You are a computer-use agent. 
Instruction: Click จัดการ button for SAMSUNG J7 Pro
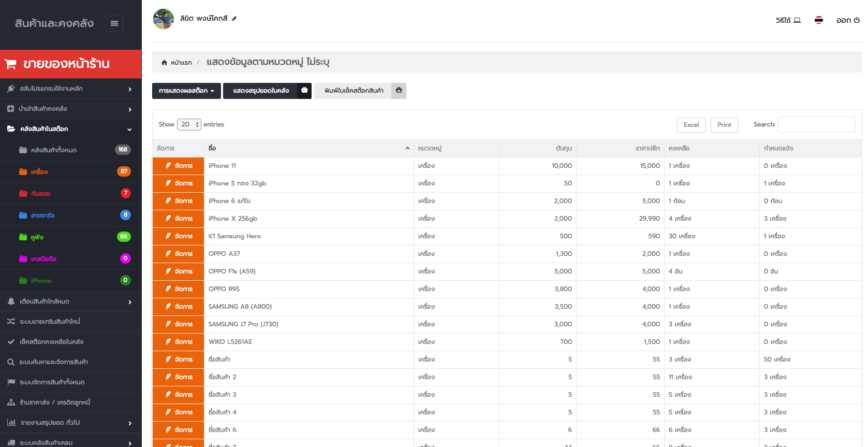tap(179, 324)
